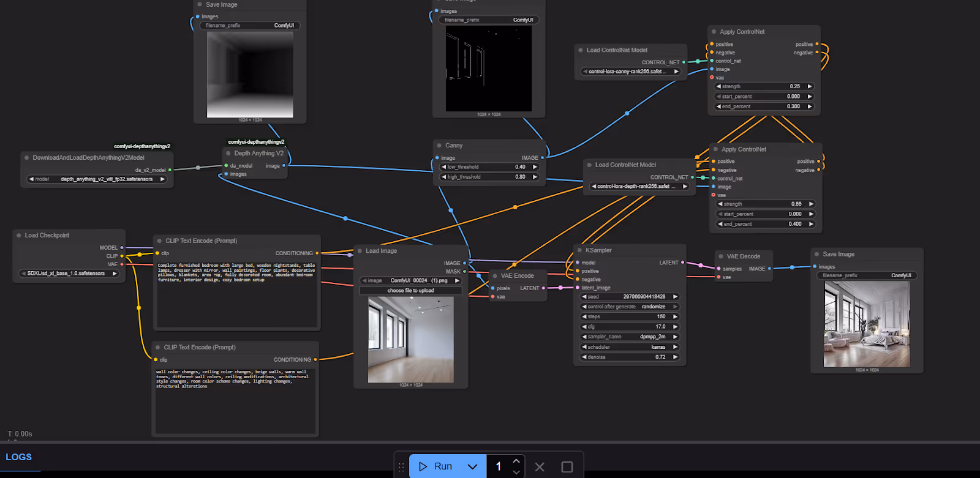Collapse the KSampler node via its title dot
The image size is (980, 478).
(x=579, y=250)
